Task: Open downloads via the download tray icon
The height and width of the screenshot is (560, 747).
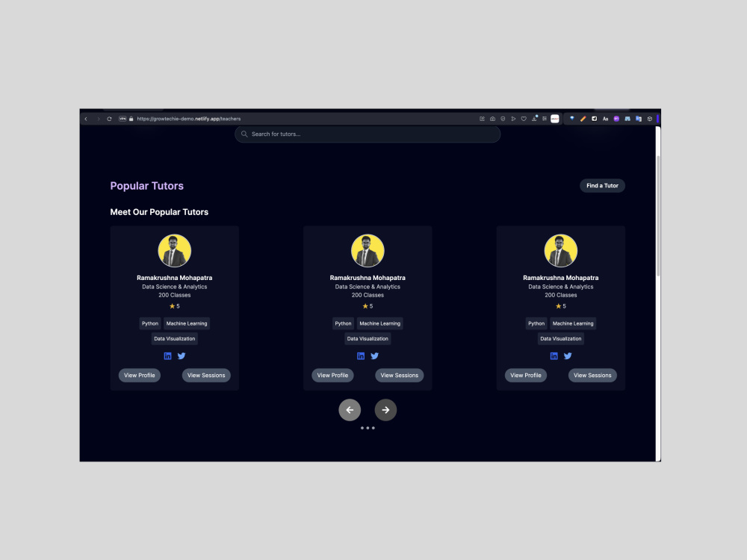Action: point(534,119)
